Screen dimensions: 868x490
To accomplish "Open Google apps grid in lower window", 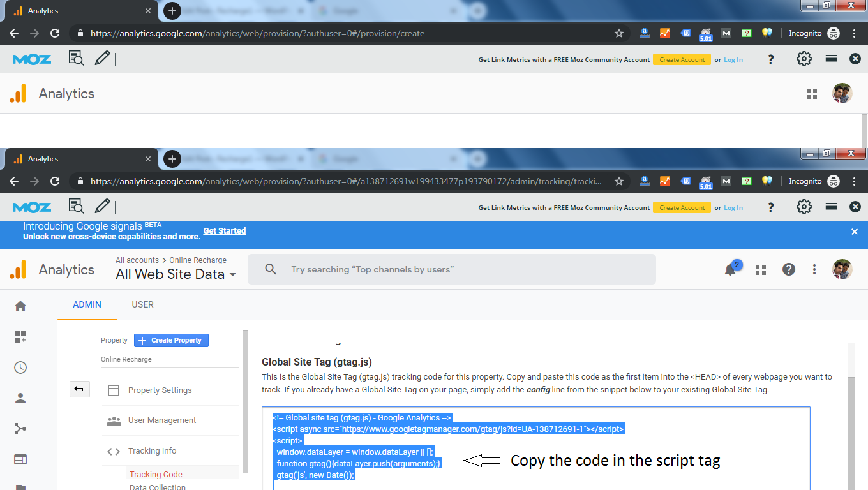I will pos(760,269).
